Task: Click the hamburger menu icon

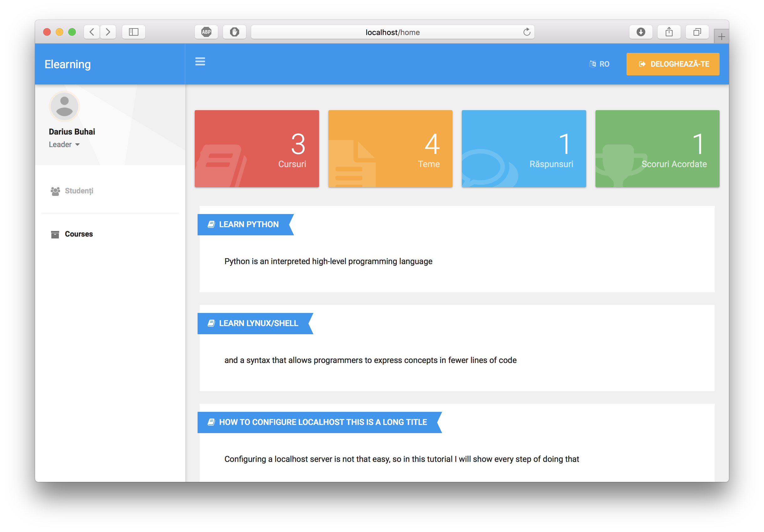Action: (200, 62)
